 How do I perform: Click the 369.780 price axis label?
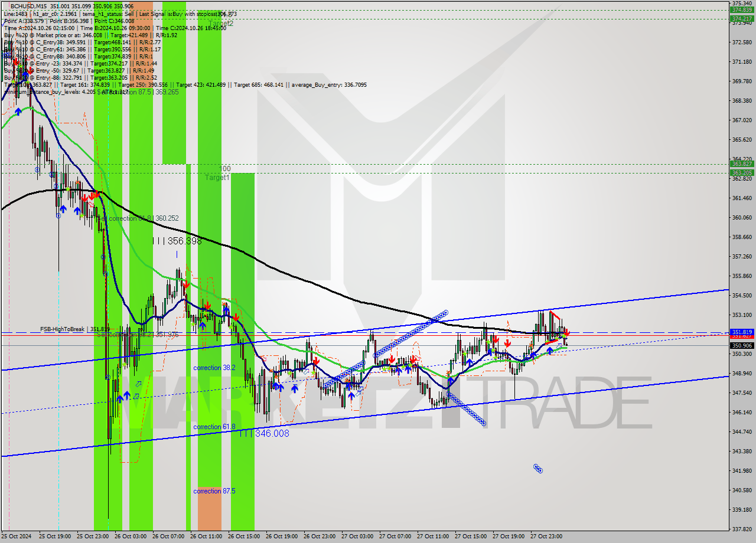pos(742,81)
